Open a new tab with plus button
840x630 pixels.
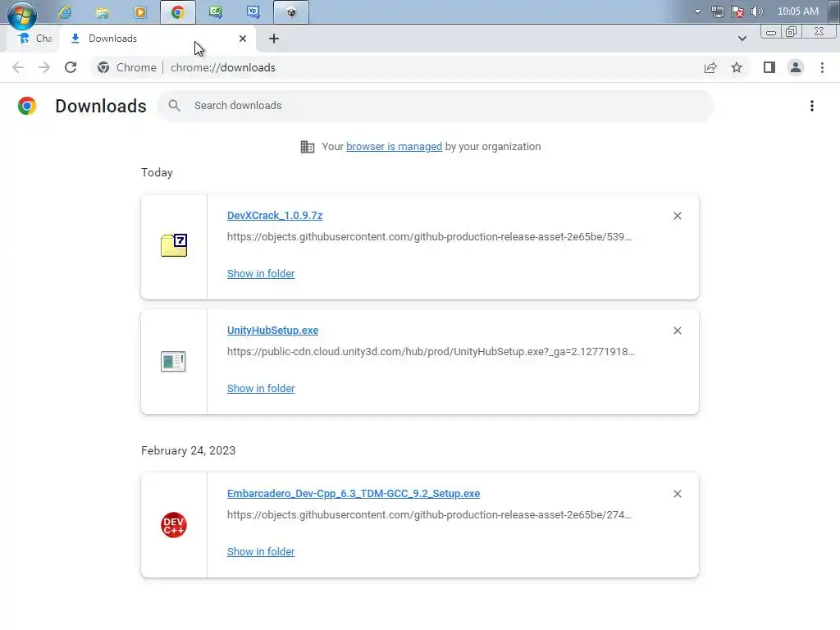(274, 39)
